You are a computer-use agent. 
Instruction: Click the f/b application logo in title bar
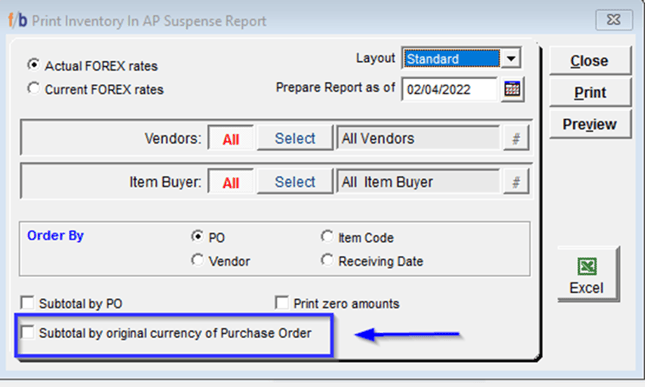click(17, 20)
